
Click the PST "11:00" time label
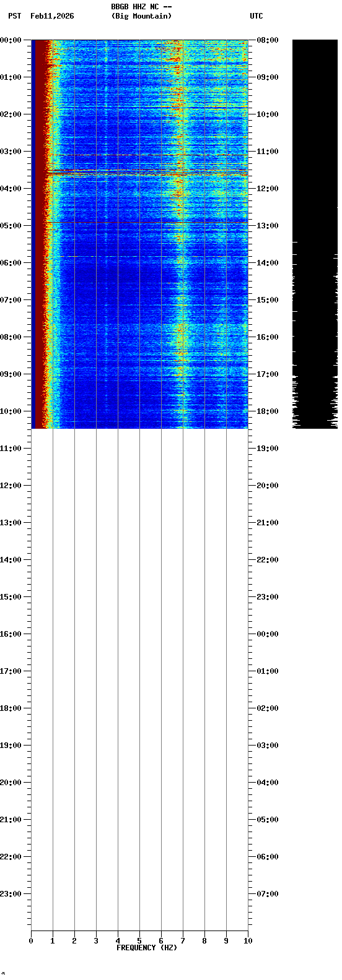coord(11,449)
